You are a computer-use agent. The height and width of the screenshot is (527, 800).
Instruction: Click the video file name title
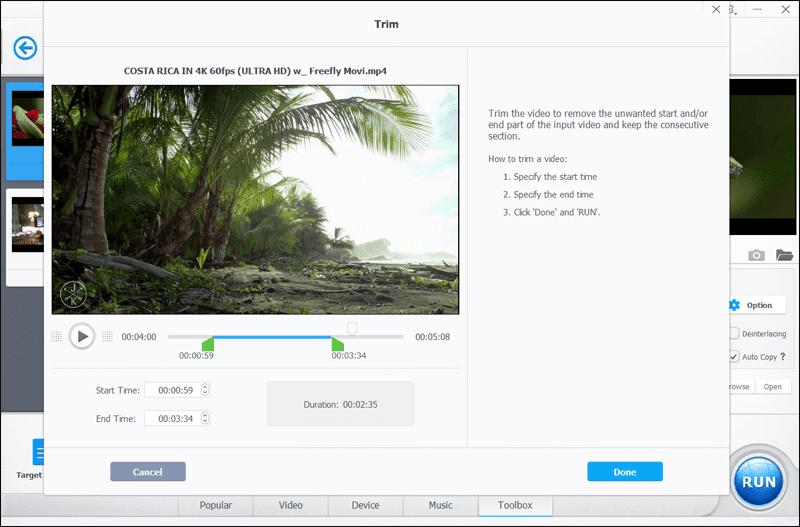[255, 71]
